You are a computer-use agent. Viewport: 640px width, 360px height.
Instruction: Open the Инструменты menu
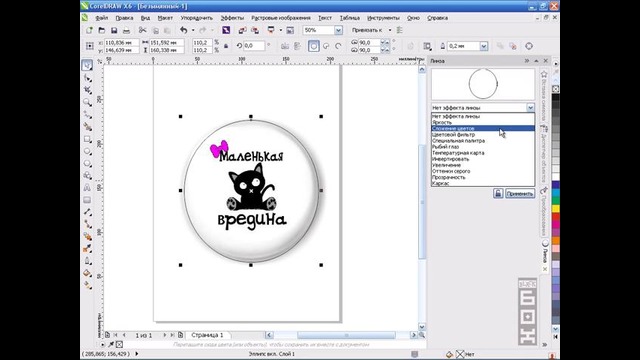click(x=383, y=18)
